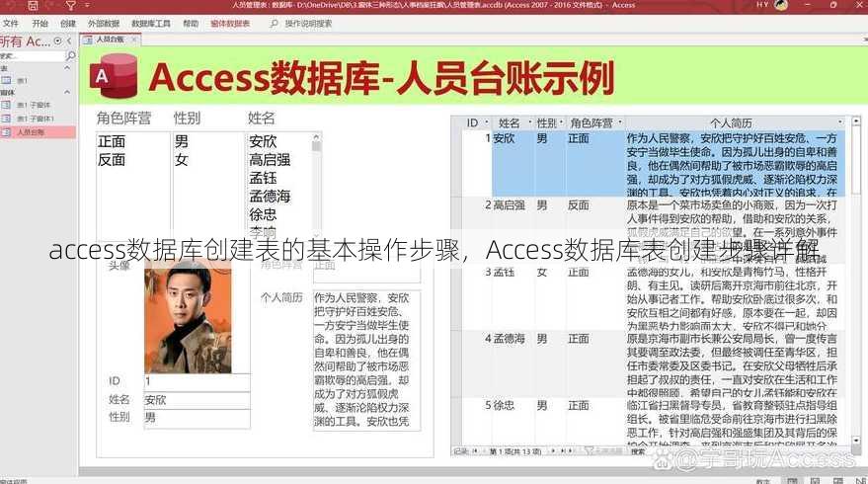Select 反面 in the 角色阵营 list
868x484 pixels.
coord(112,160)
